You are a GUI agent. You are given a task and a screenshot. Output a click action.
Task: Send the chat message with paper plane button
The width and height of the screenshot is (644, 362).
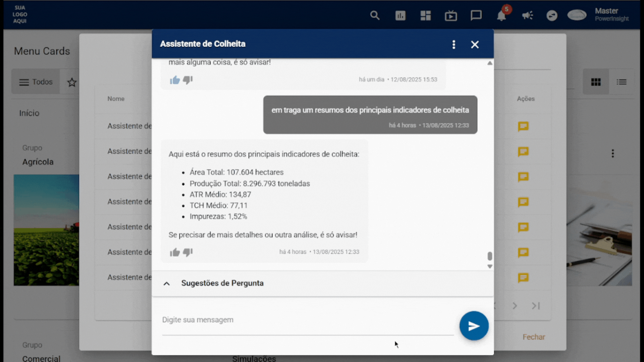[474, 326]
